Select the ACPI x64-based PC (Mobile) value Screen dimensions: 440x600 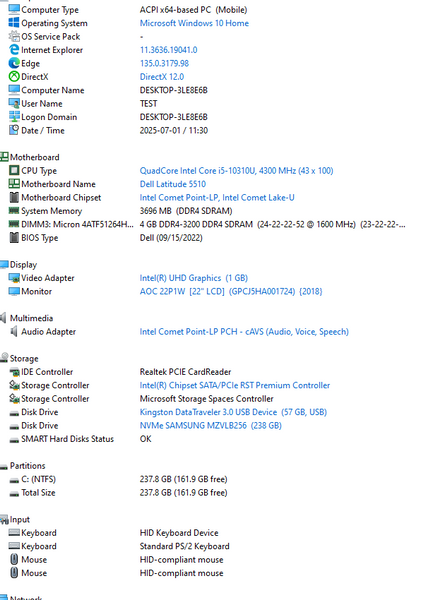coord(193,10)
